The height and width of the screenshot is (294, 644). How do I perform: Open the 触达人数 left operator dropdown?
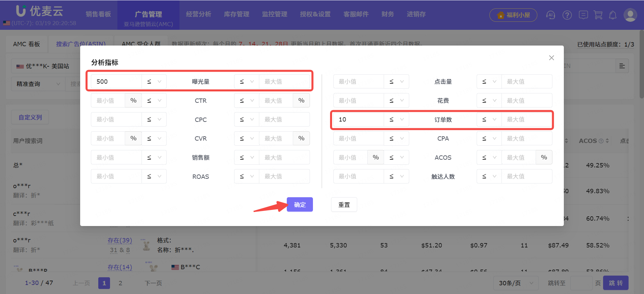click(x=396, y=176)
